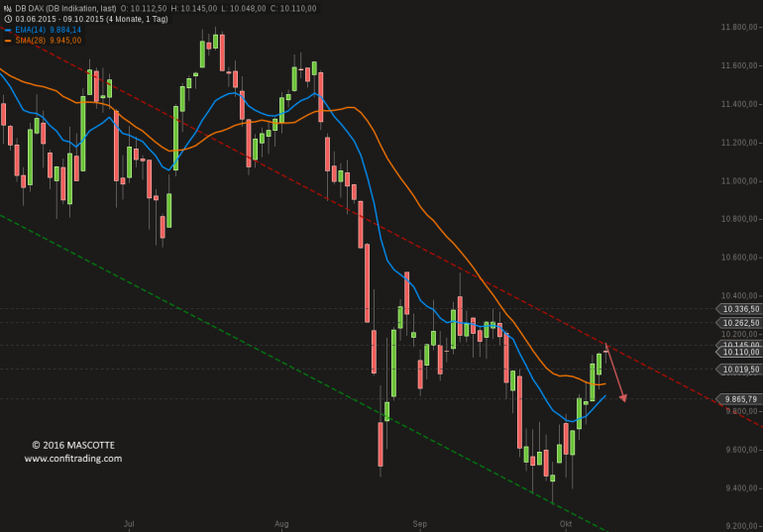Click the 11.200,00 price axis label

click(x=739, y=143)
